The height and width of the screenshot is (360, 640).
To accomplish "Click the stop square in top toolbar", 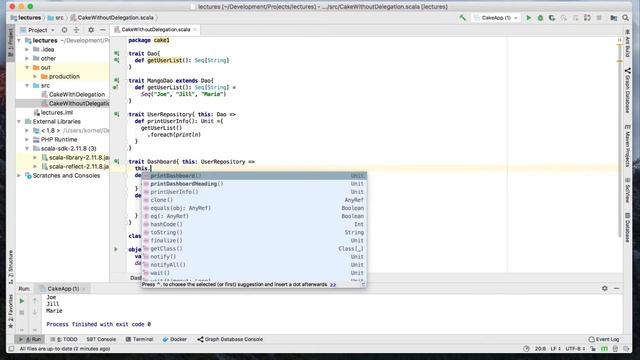I will [x=599, y=18].
